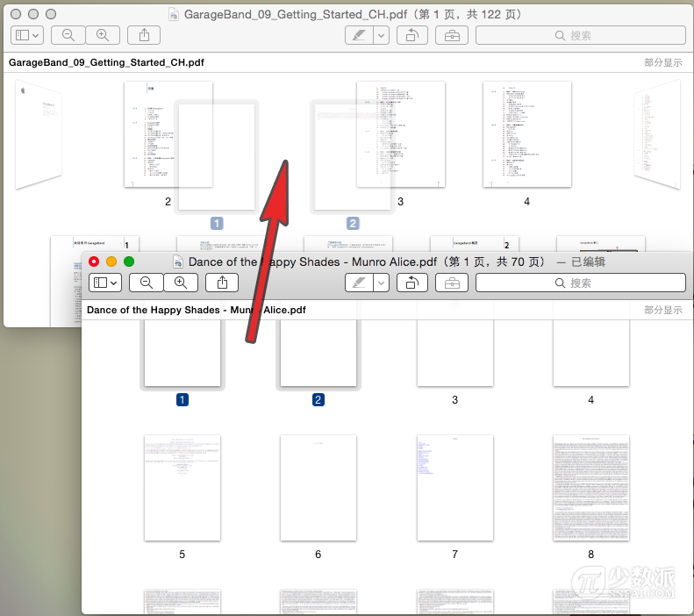This screenshot has width=694, height=616.
Task: Select highlight pen in Dance window
Action: (x=359, y=283)
